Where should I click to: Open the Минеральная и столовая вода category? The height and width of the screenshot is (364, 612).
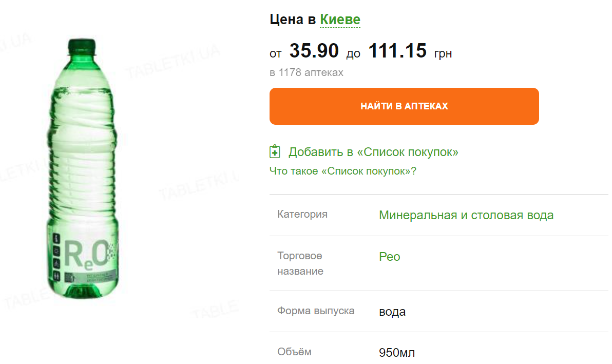click(466, 215)
